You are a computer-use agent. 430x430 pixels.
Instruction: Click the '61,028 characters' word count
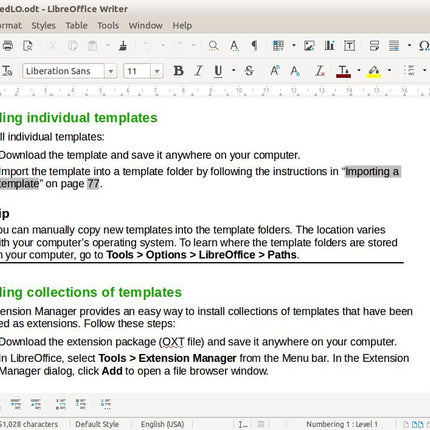[29, 424]
